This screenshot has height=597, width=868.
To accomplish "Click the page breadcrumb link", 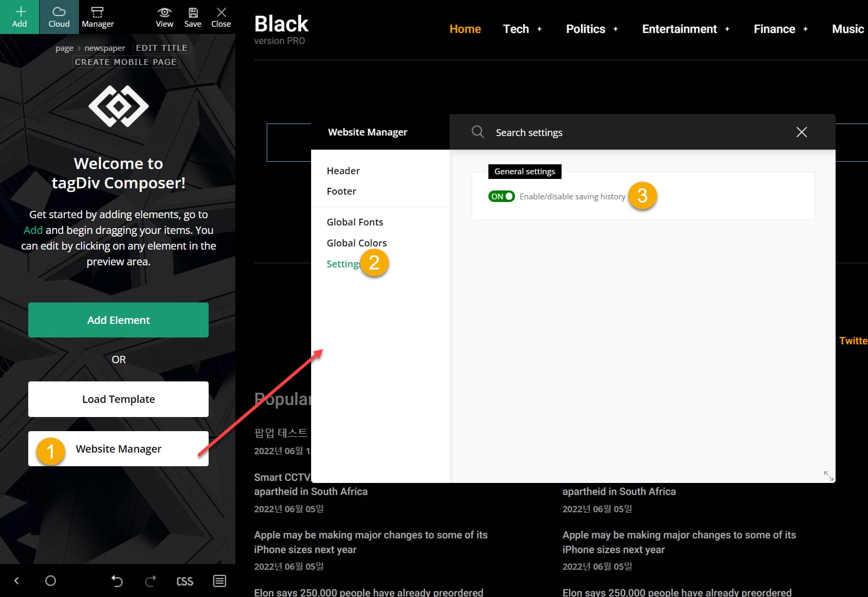I will 64,48.
